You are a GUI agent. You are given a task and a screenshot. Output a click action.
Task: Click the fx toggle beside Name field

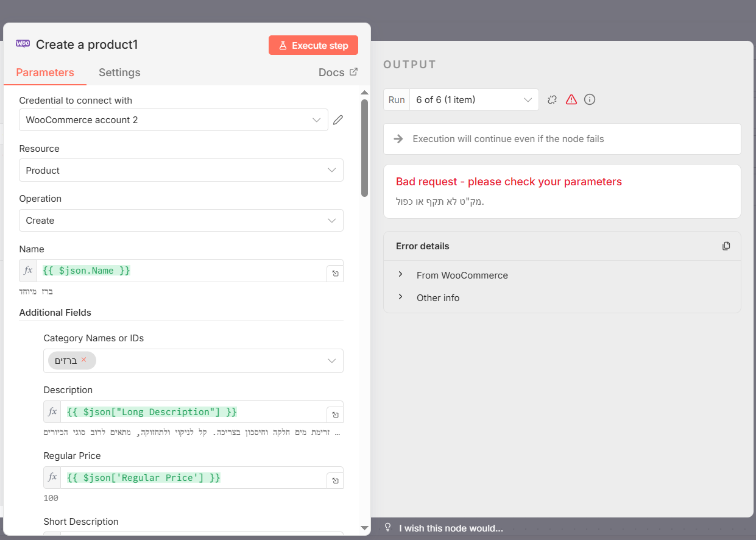click(28, 271)
